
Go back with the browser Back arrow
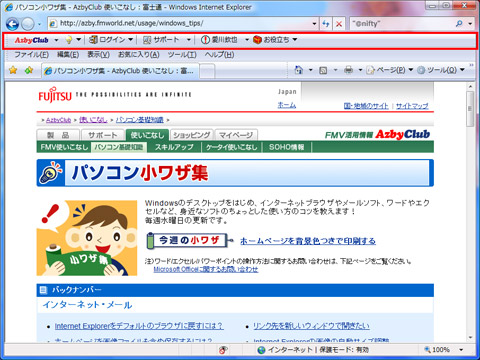click(x=12, y=24)
